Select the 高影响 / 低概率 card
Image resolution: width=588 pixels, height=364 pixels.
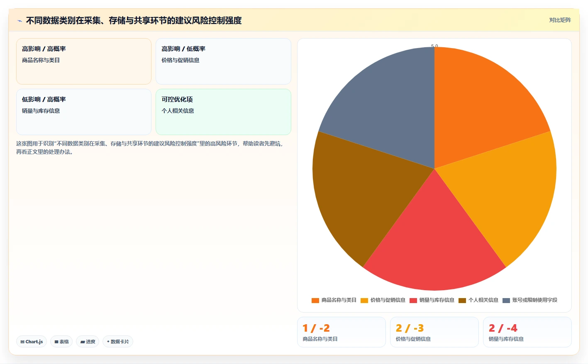click(x=223, y=61)
